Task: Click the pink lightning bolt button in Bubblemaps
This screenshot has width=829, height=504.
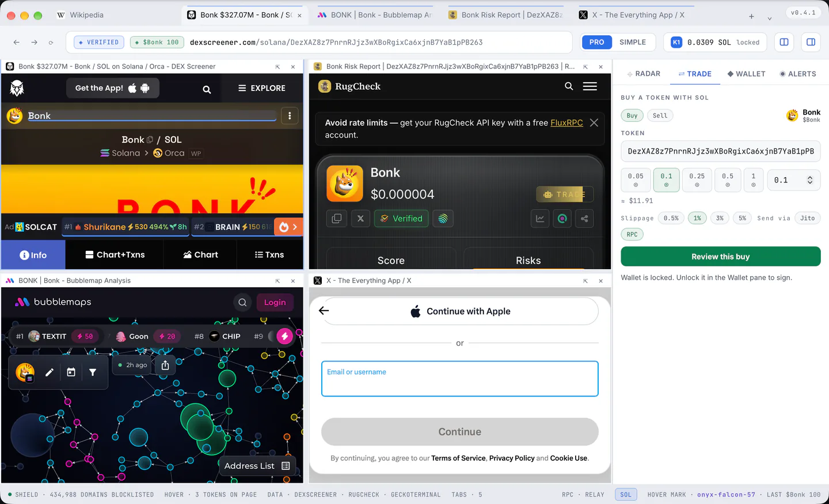Action: coord(284,336)
